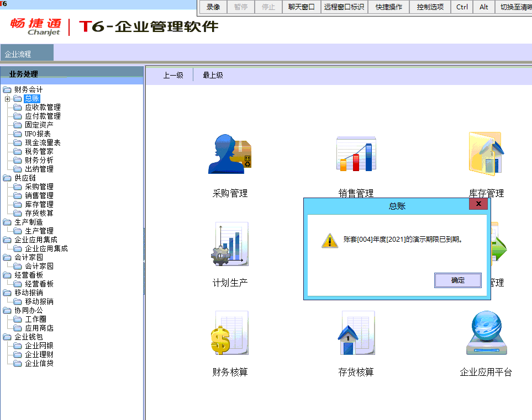Click the 税务管家 folder icon

tap(18, 152)
